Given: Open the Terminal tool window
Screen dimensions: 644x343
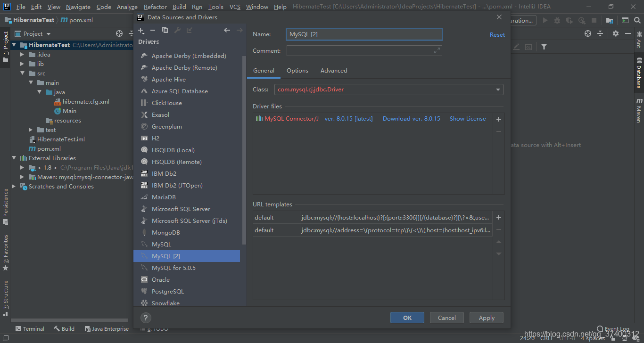Looking at the screenshot, I should click(30, 329).
